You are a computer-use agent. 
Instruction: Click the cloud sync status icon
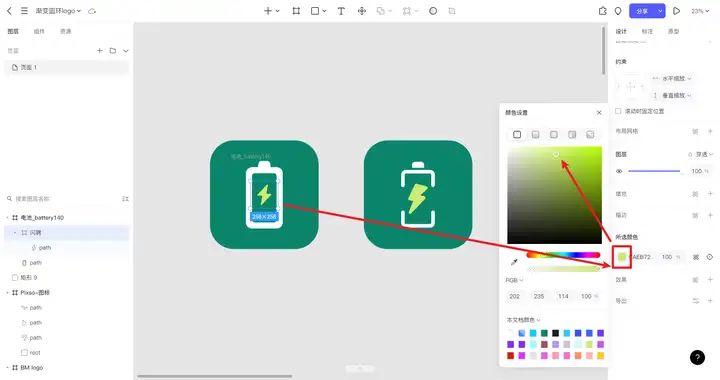92,11
